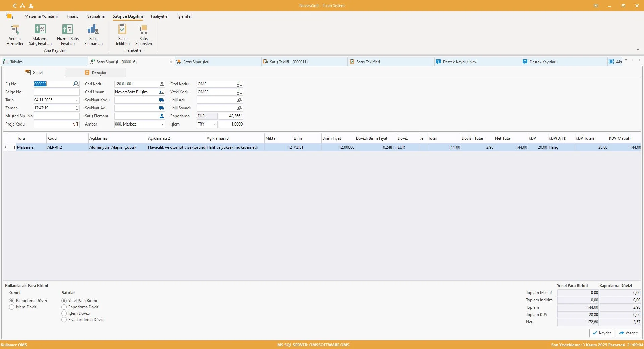This screenshot has width=644, height=349.
Task: Click the search icon in Fiş No. field
Action: tap(76, 84)
